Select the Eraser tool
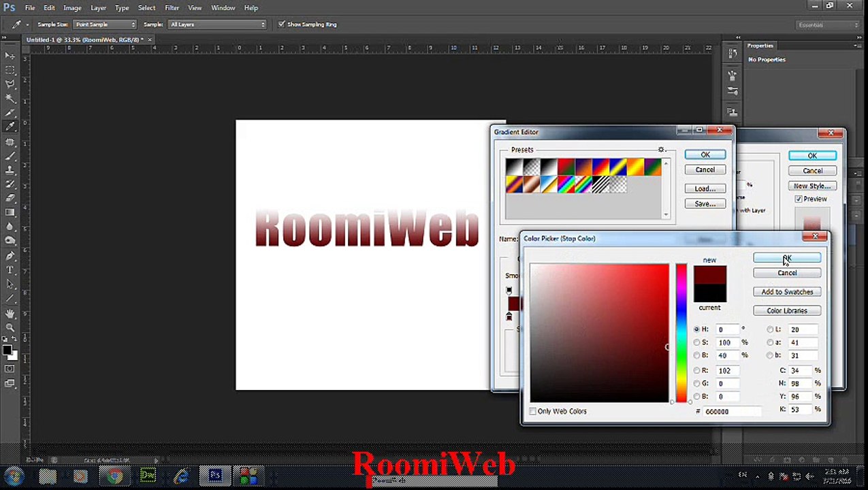 tap(10, 199)
